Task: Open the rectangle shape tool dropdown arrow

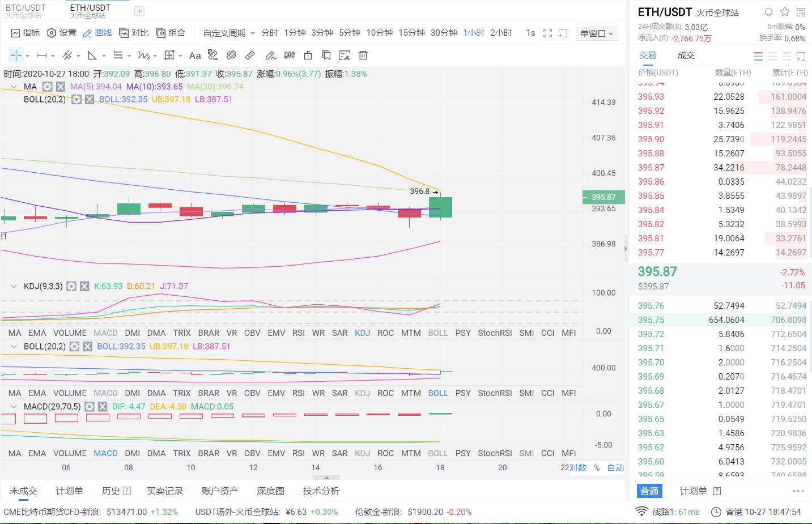Action: [181, 56]
